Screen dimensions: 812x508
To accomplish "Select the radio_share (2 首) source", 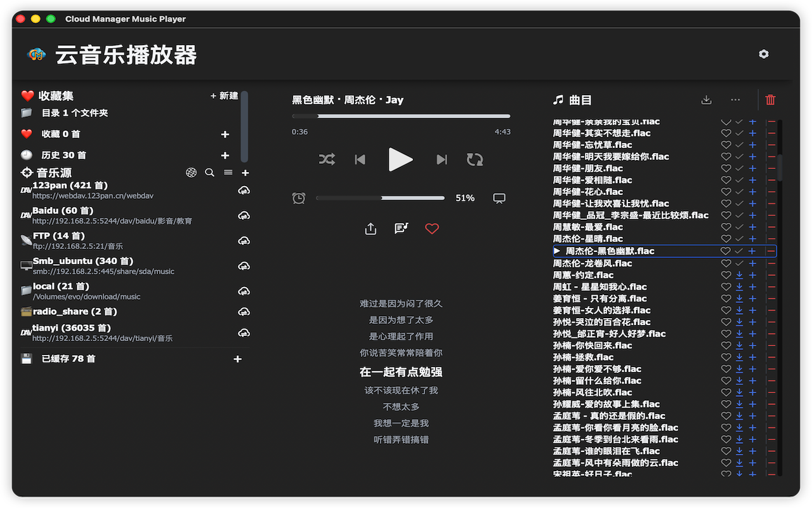I will tap(75, 312).
